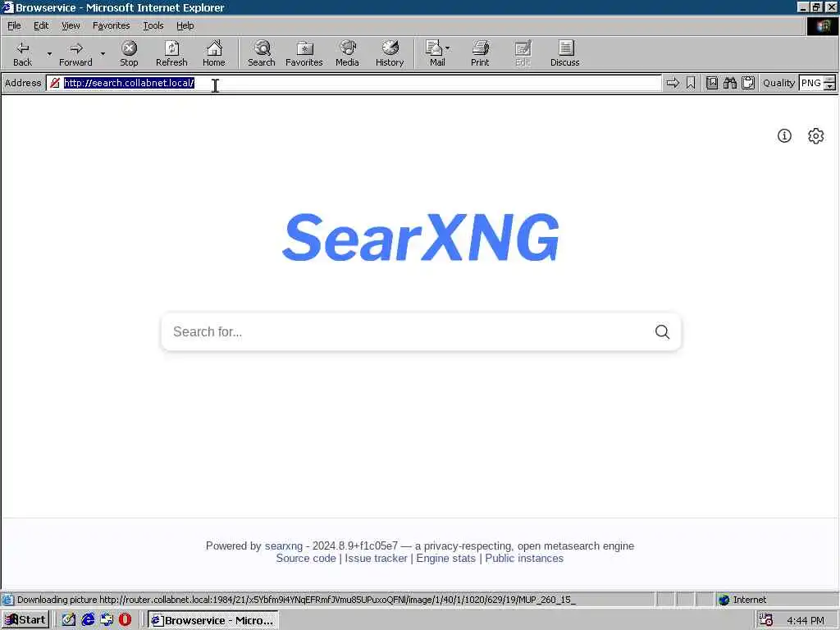This screenshot has width=840, height=630.
Task: Stop loading the page
Action: click(x=129, y=53)
